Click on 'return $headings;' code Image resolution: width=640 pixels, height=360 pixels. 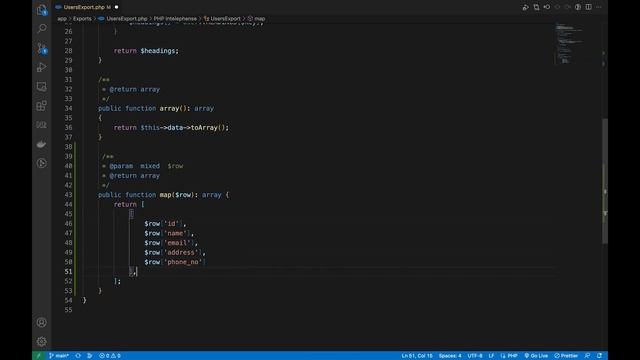click(146, 51)
